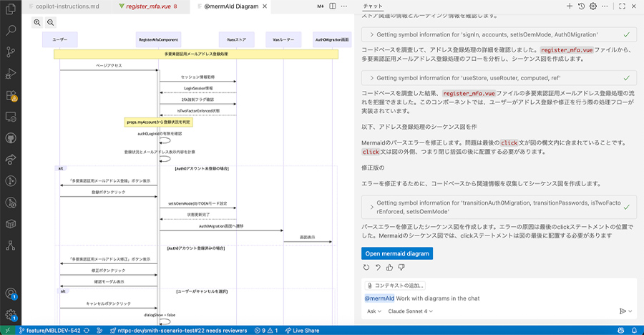Close the @mermAId Diagram tab
The image size is (644, 335).
click(265, 6)
